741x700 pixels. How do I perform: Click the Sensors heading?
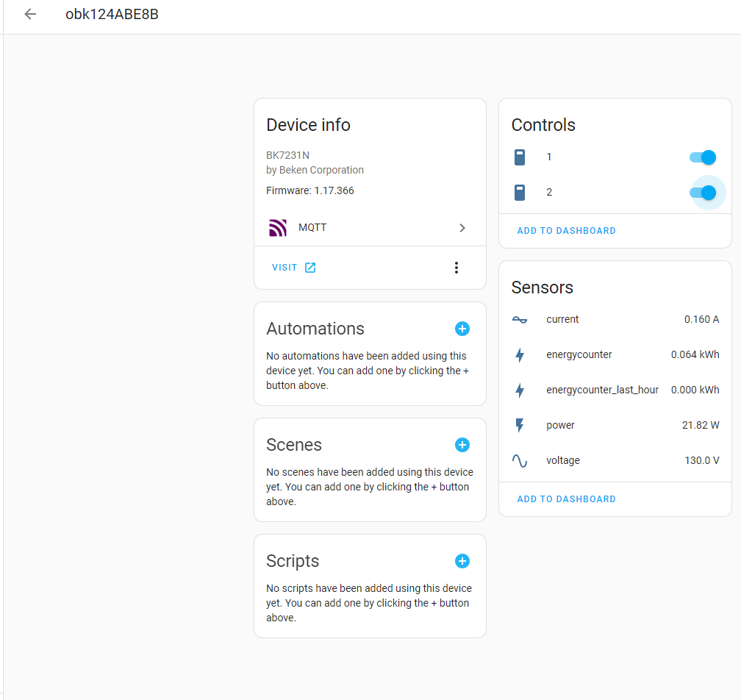tap(542, 287)
